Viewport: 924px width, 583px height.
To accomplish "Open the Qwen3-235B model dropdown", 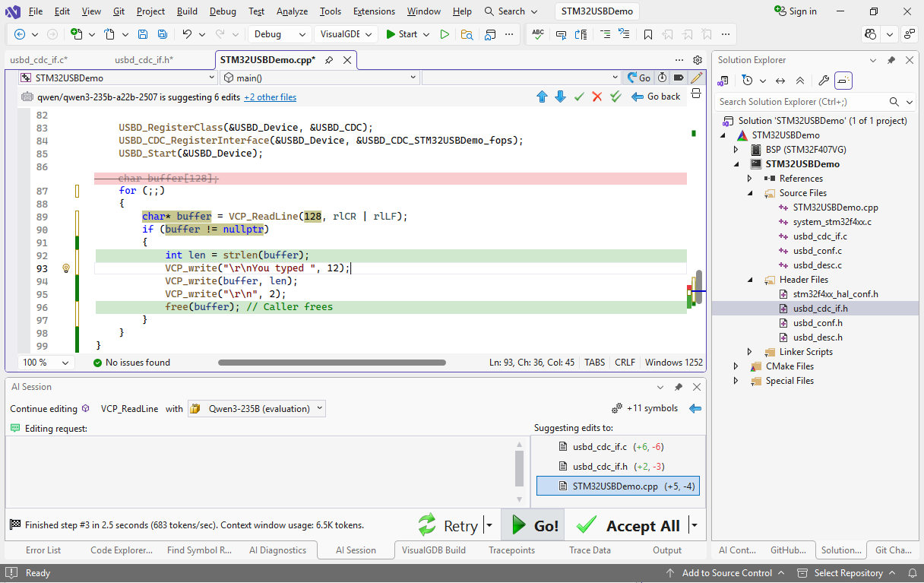I will [257, 409].
